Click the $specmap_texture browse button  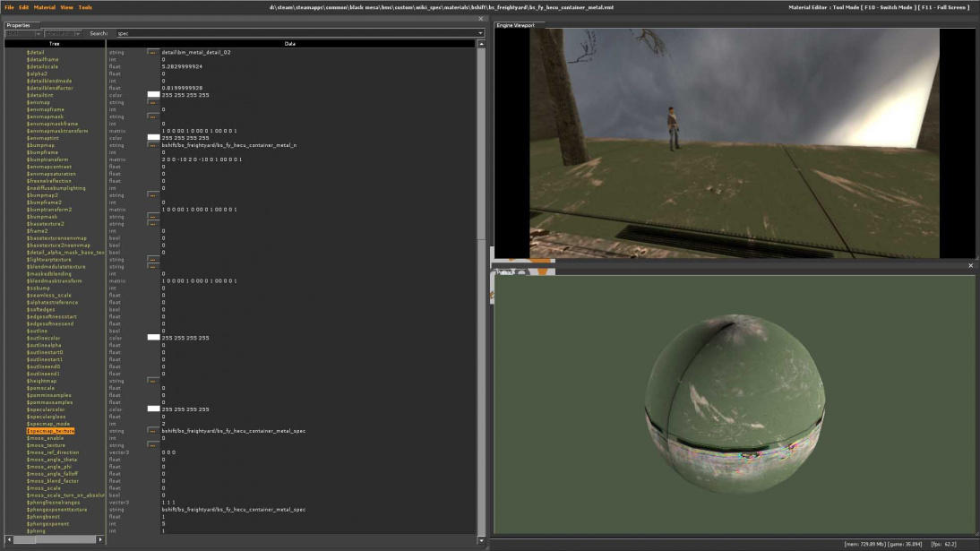(x=152, y=431)
